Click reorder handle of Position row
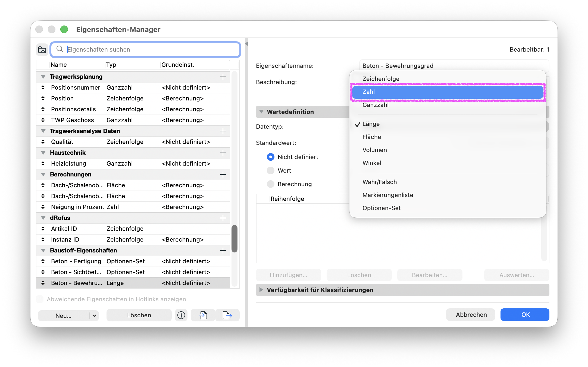This screenshot has width=588, height=367. pyautogui.click(x=43, y=98)
